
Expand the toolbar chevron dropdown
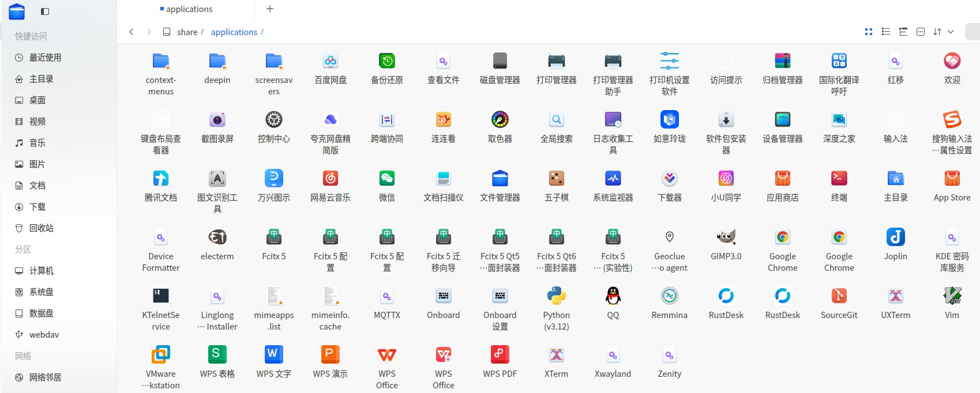(x=951, y=32)
